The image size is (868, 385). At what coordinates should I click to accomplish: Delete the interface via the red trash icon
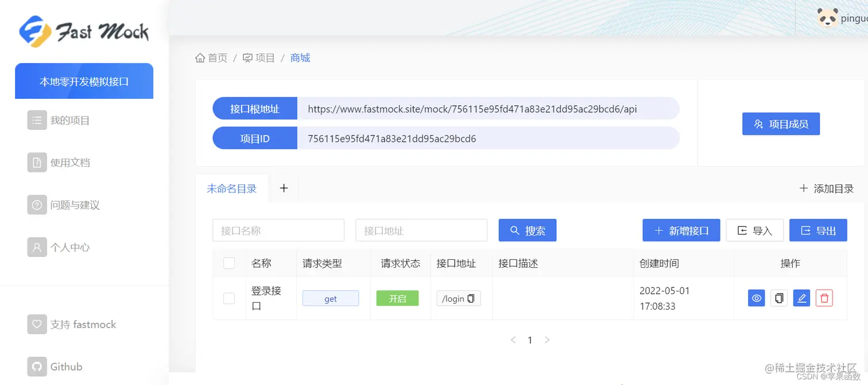point(824,298)
